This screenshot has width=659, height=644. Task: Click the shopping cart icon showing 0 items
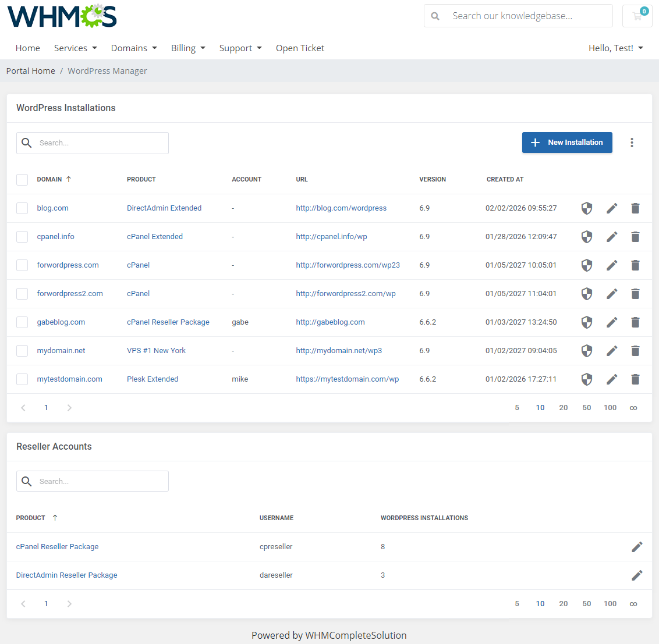(x=637, y=16)
